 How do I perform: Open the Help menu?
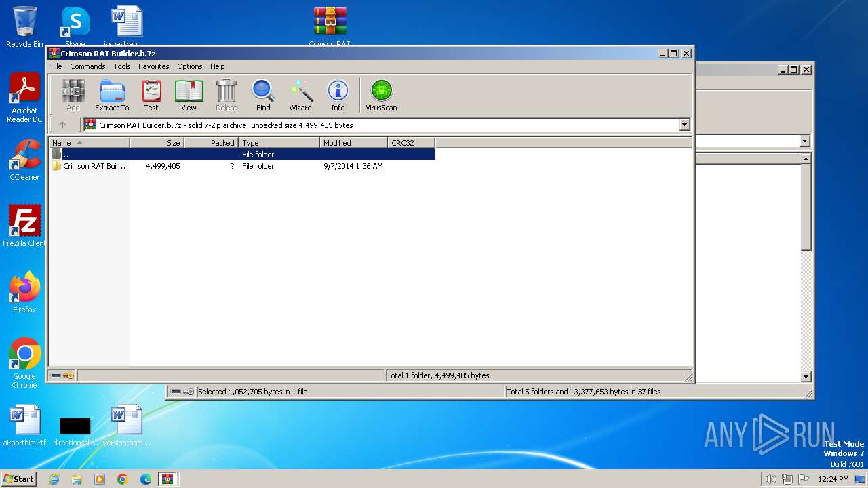pyautogui.click(x=217, y=66)
